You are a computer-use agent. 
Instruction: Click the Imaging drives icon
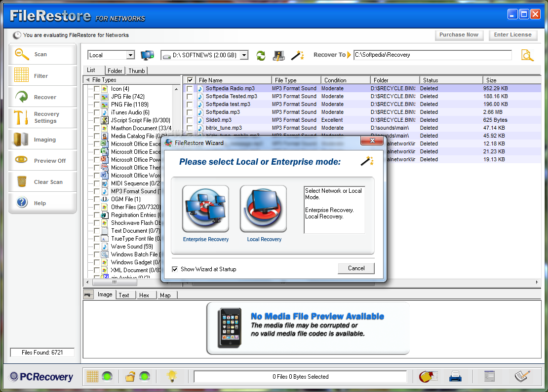[21, 139]
